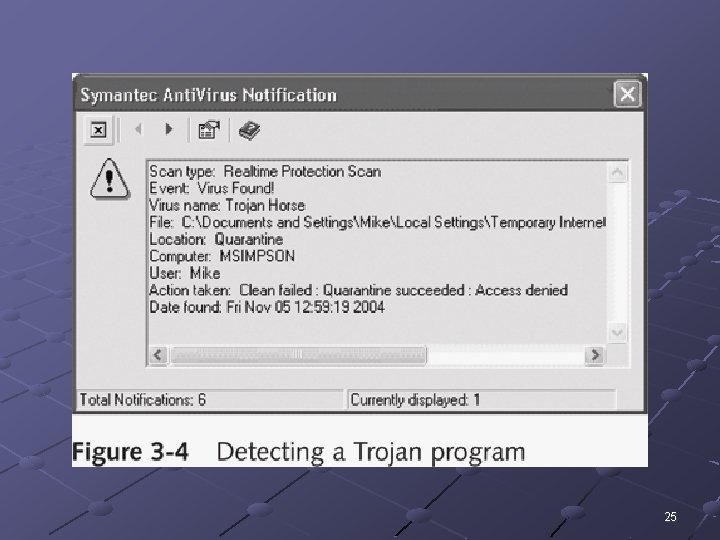Screen dimensions: 720x540
Task: Click 'Currently displayed: 1' status field
Action: coord(482,399)
